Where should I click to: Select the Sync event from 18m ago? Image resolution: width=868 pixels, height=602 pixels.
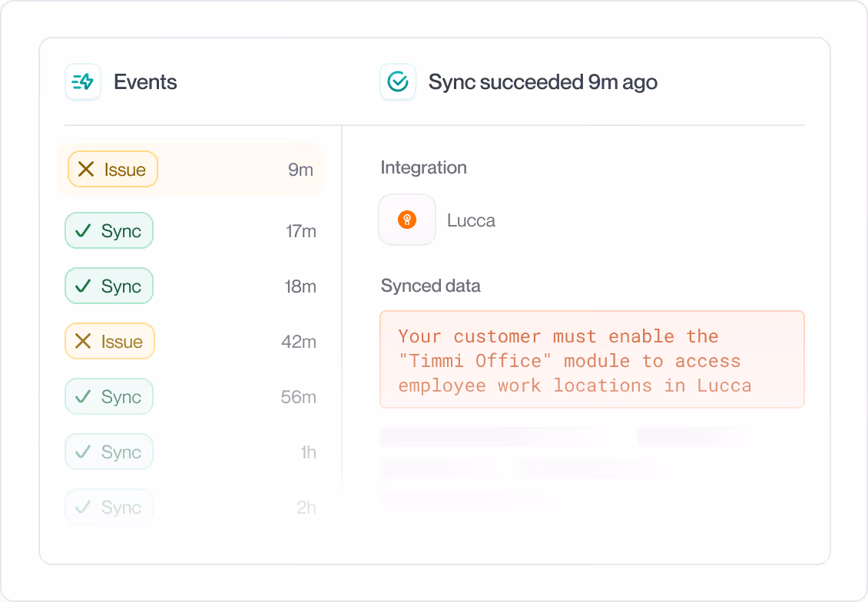click(x=109, y=286)
